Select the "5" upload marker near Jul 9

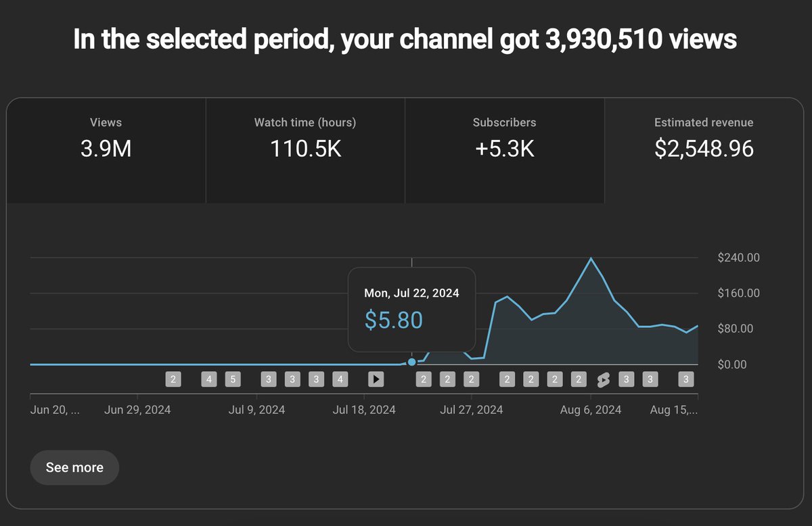click(233, 379)
